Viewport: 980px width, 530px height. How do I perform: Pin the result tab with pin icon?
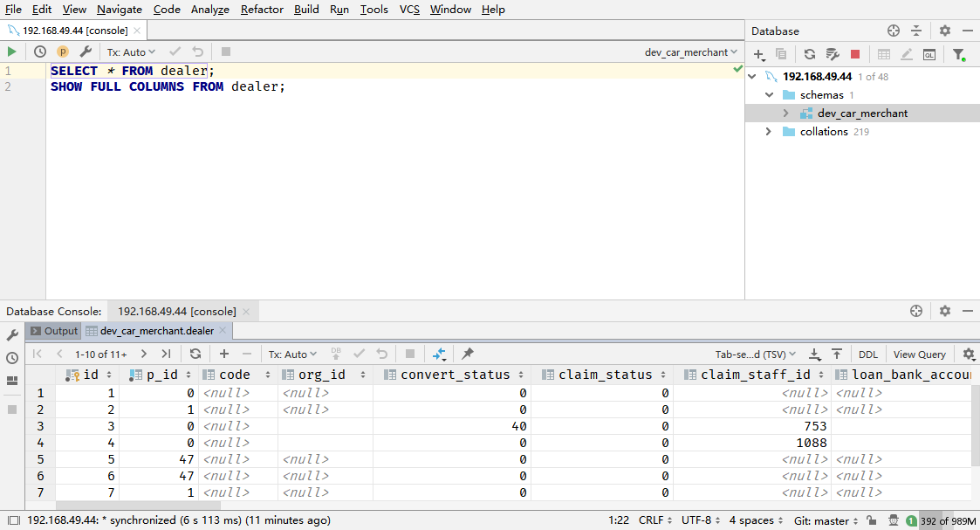tap(468, 354)
